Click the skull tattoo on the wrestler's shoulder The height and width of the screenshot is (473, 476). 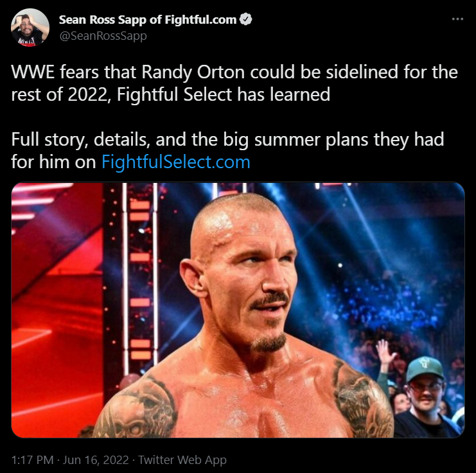[136, 410]
